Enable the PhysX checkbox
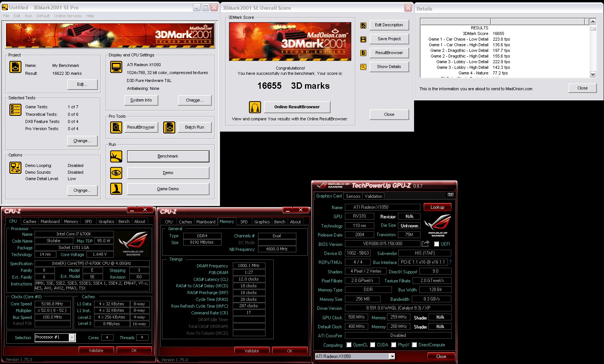The width and height of the screenshot is (604, 364). pyautogui.click(x=394, y=345)
